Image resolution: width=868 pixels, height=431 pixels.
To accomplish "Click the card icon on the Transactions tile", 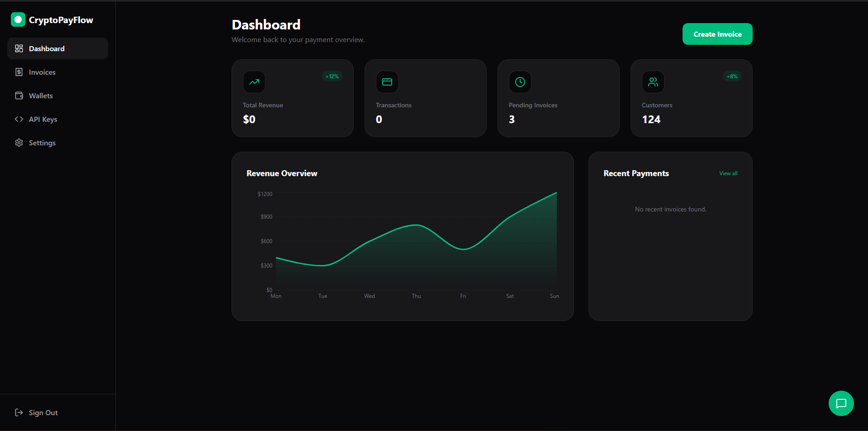I will [x=387, y=82].
